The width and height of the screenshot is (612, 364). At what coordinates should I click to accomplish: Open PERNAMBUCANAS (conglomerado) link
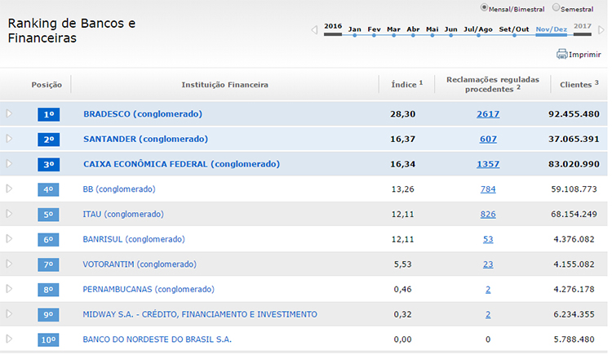149,289
